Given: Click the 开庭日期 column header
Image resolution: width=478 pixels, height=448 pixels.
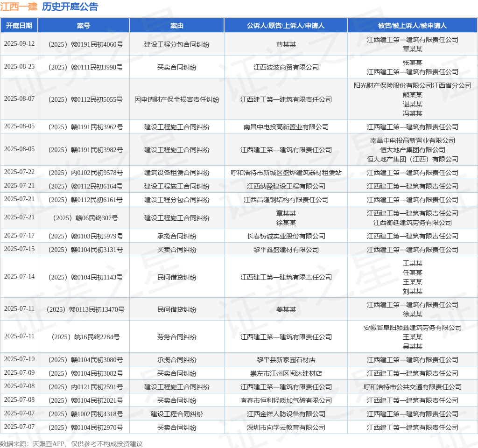Looking at the screenshot, I should 19,26.
